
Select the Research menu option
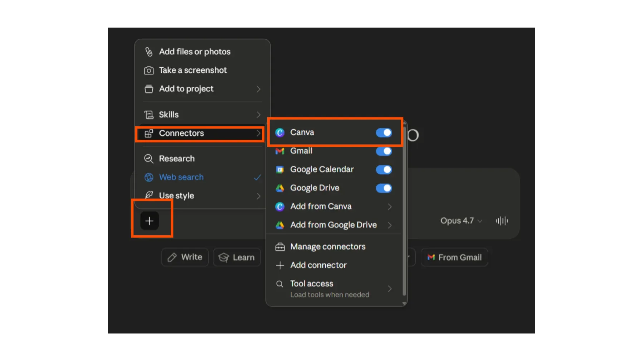[202, 159]
